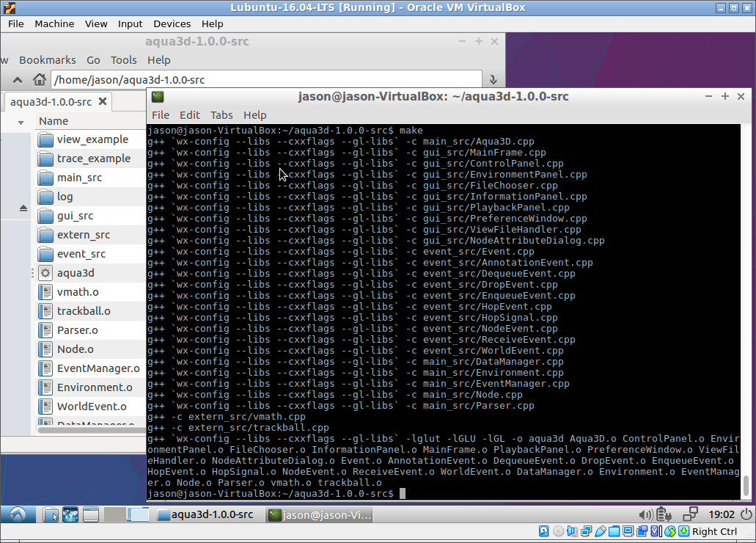Click the battery power icon in tray
756x543 pixels.
664,515
